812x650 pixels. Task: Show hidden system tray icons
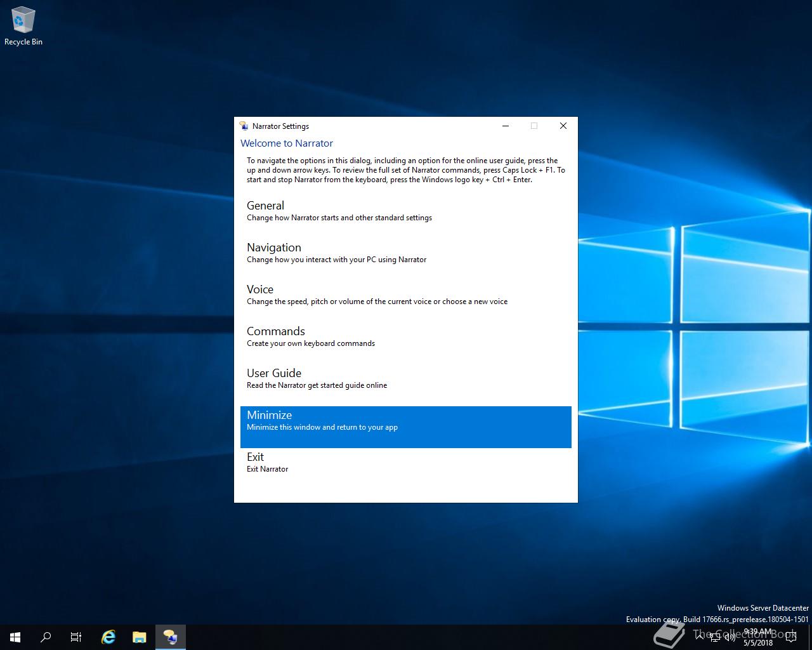pos(700,637)
